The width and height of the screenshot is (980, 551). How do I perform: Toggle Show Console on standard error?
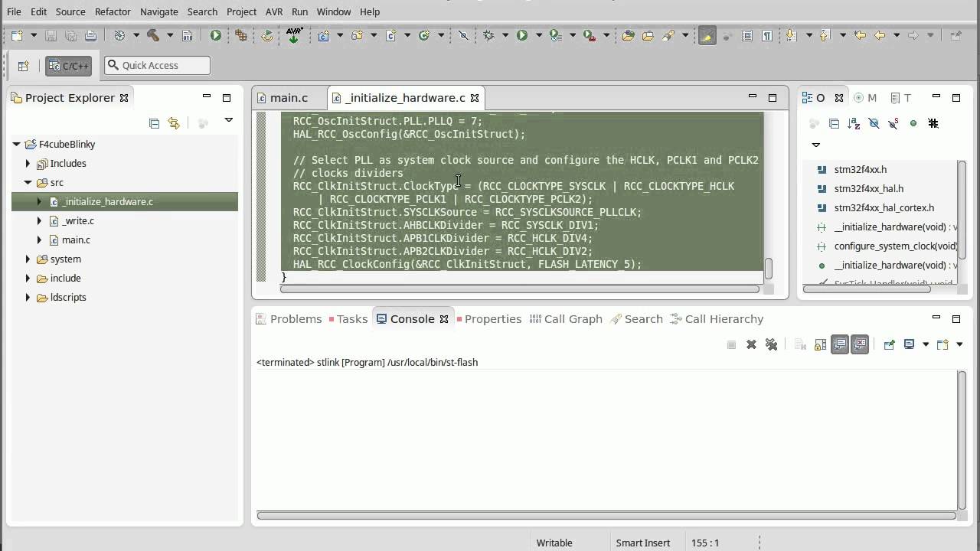pos(860,344)
